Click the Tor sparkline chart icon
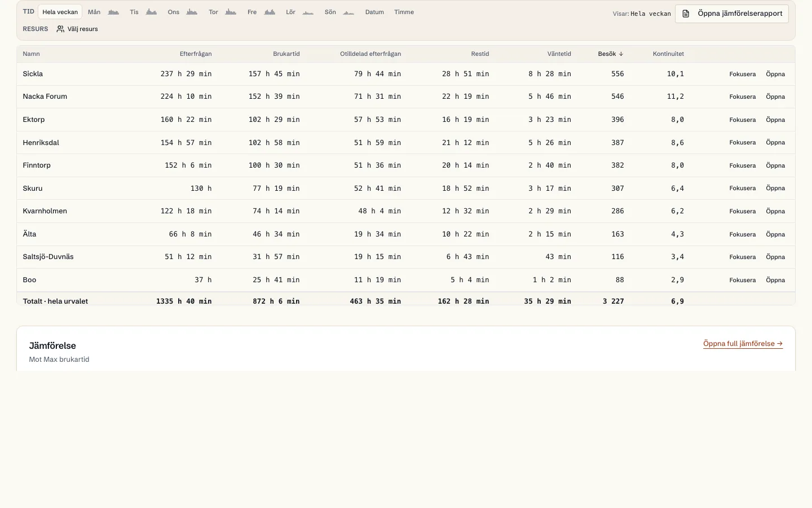 [x=231, y=12]
